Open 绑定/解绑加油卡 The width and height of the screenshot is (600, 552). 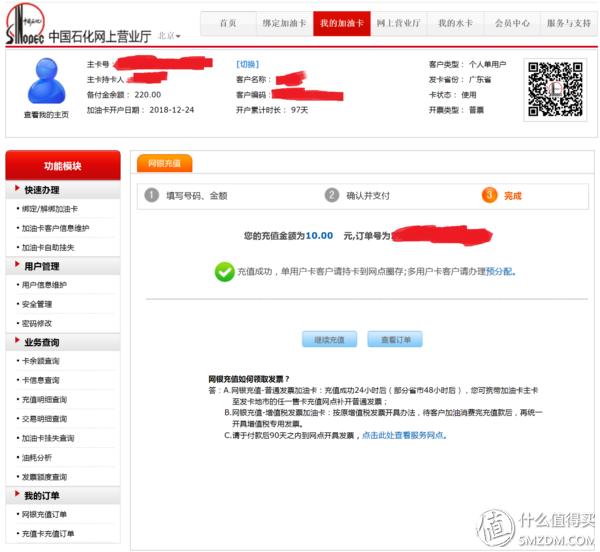50,209
